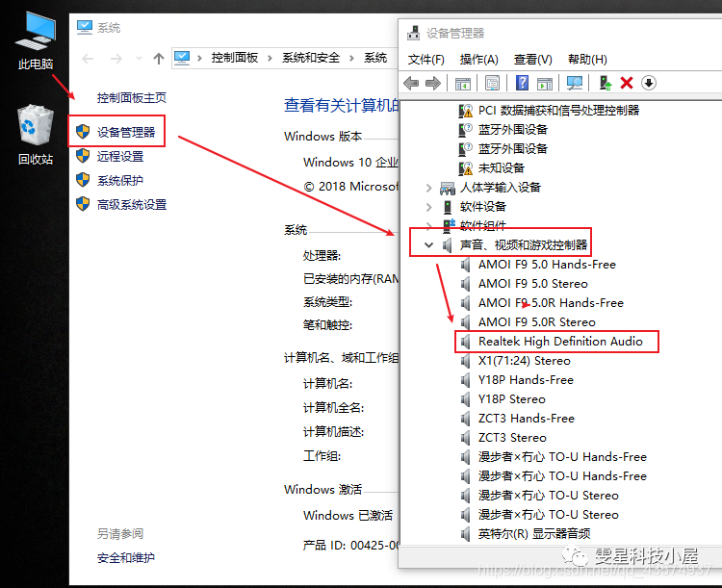Click the speaker icon of 英特尔(R) 显示器音频
The image size is (722, 588).
coord(466,534)
